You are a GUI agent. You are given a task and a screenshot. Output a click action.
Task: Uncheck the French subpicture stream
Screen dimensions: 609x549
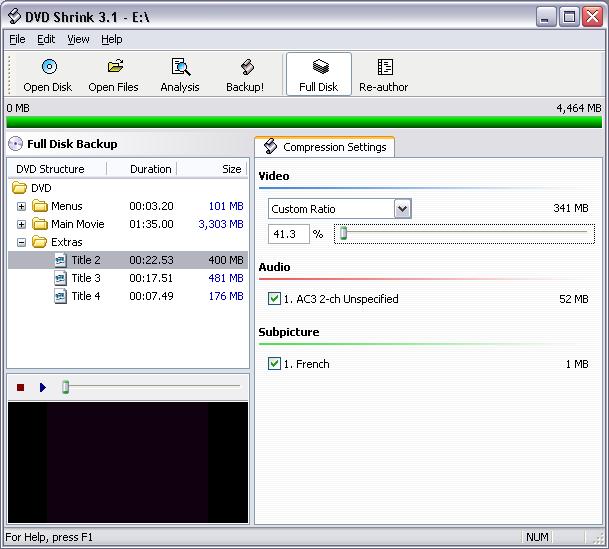point(274,363)
